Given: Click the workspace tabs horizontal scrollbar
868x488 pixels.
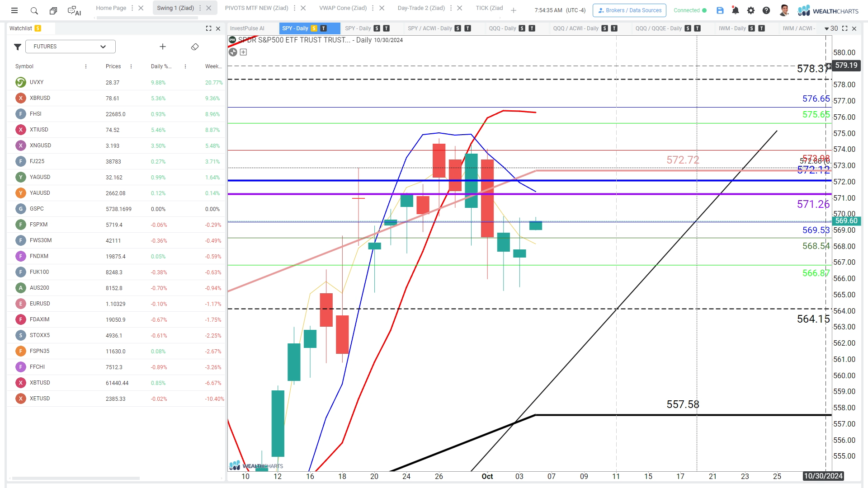Looking at the screenshot, I should tap(147, 18).
